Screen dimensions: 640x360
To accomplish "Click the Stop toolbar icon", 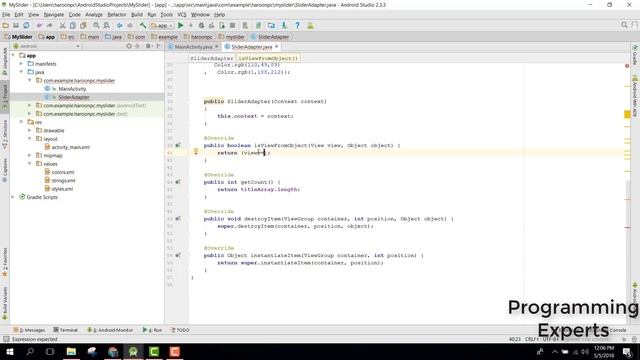I will pyautogui.click(x=232, y=25).
